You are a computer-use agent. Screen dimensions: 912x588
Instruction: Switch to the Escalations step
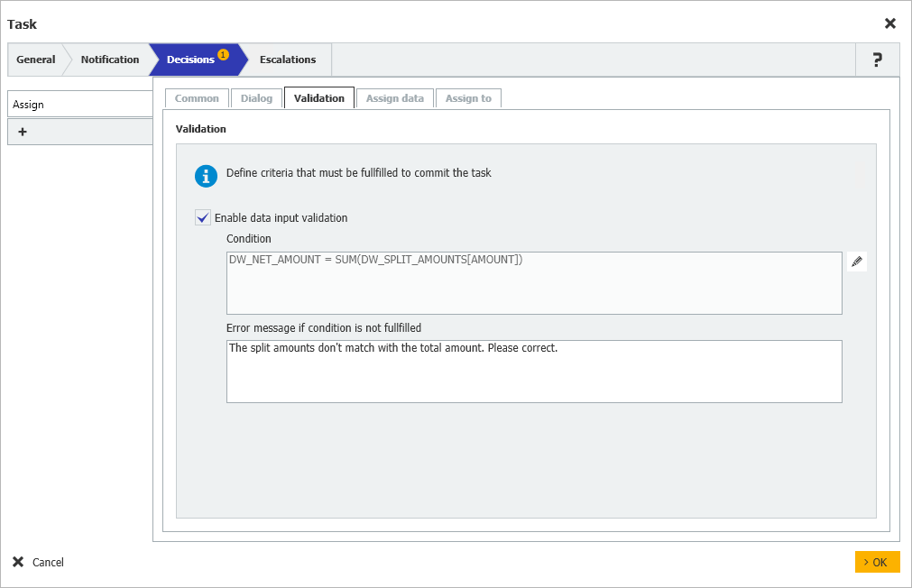[x=288, y=60]
